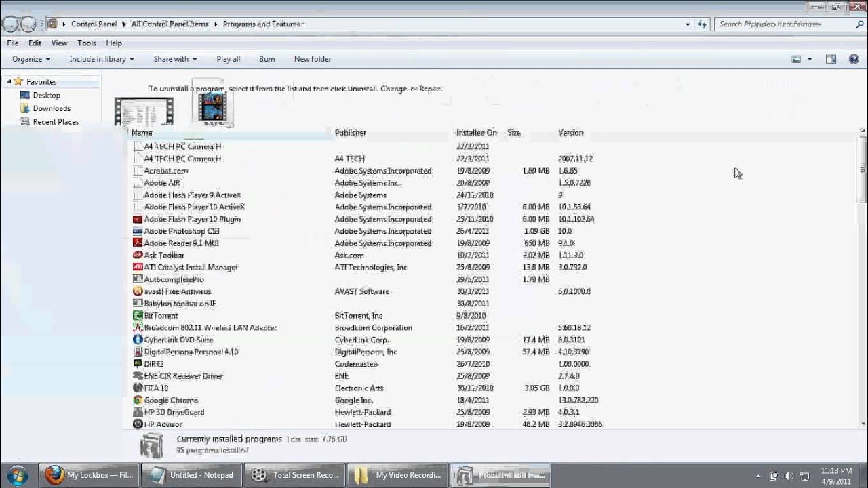Click the ATI Catalyst Install Manager icon
Image resolution: width=868 pixels, height=488 pixels.
pyautogui.click(x=138, y=268)
